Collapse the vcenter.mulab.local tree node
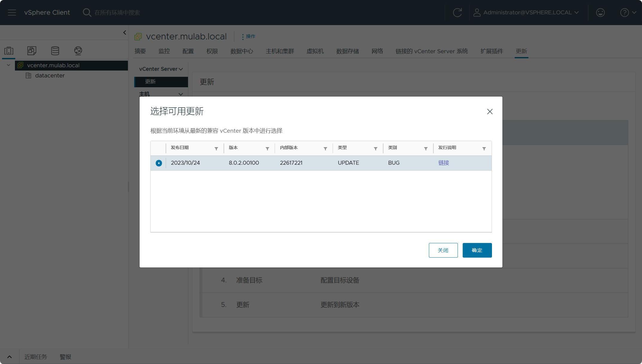The width and height of the screenshot is (642, 364). coord(8,65)
